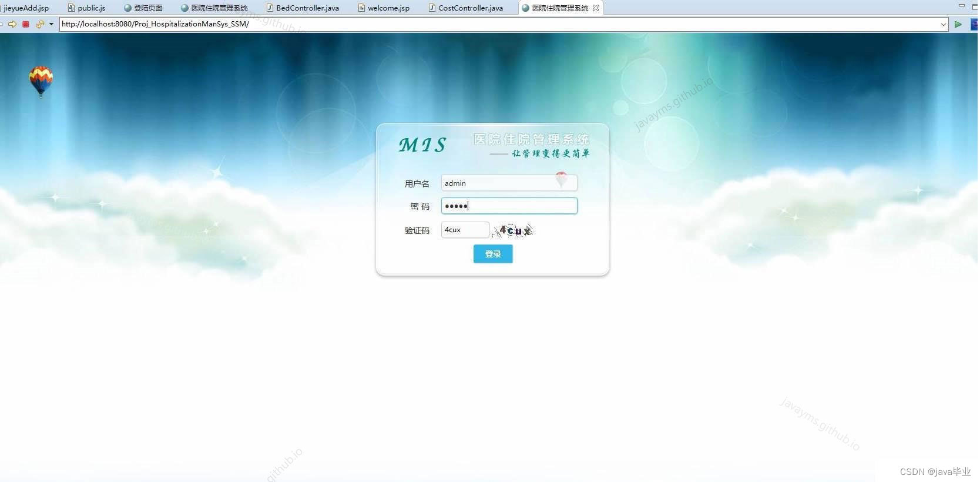Switch to the BedController.java tab
Screen dimensions: 980x482
click(x=303, y=8)
